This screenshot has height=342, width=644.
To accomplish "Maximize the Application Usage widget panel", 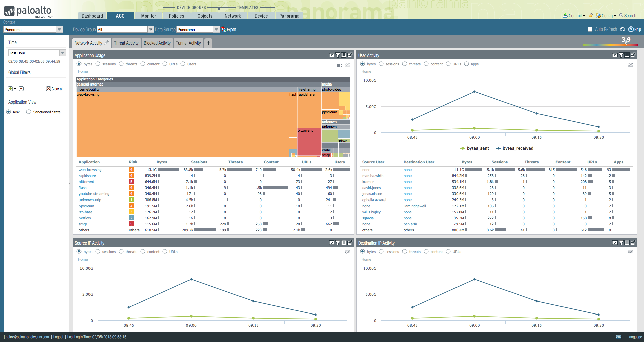I will click(x=332, y=55).
